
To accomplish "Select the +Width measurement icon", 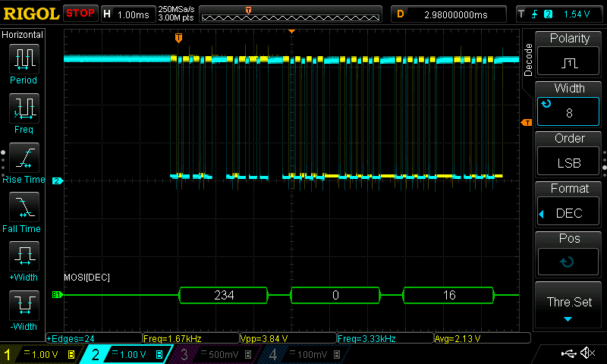I will [x=24, y=256].
